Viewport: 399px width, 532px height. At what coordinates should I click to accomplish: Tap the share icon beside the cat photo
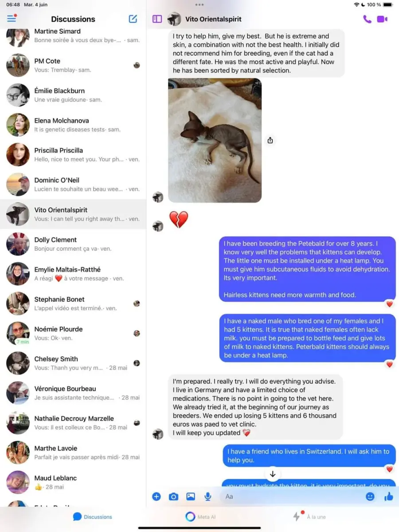(x=270, y=140)
